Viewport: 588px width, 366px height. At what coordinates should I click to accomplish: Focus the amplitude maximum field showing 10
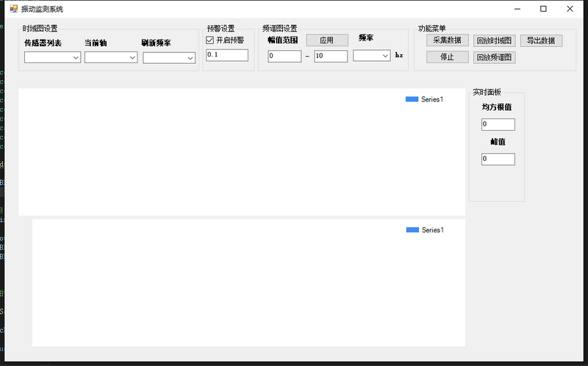coord(331,57)
